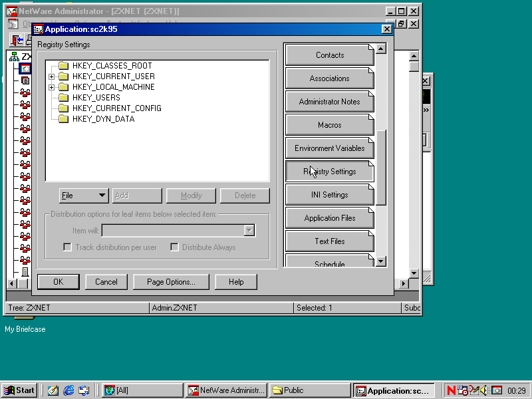Click page list scroll up arrow
532x399 pixels.
(x=380, y=49)
